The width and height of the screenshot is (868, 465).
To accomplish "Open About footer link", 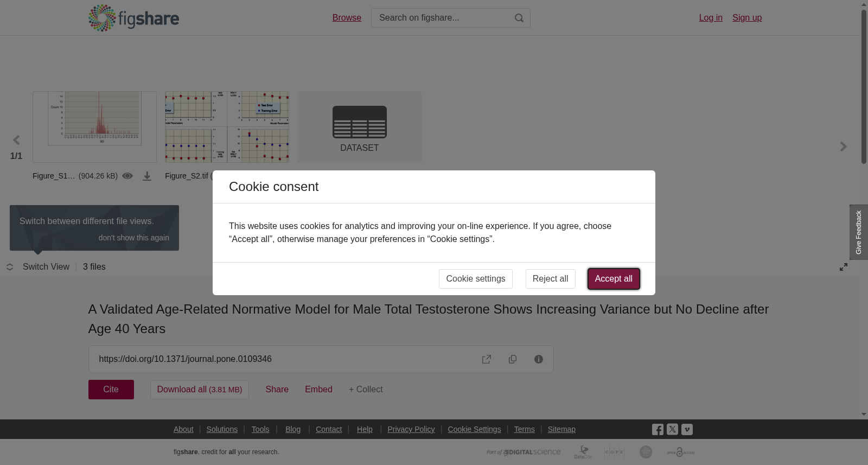I will point(183,429).
